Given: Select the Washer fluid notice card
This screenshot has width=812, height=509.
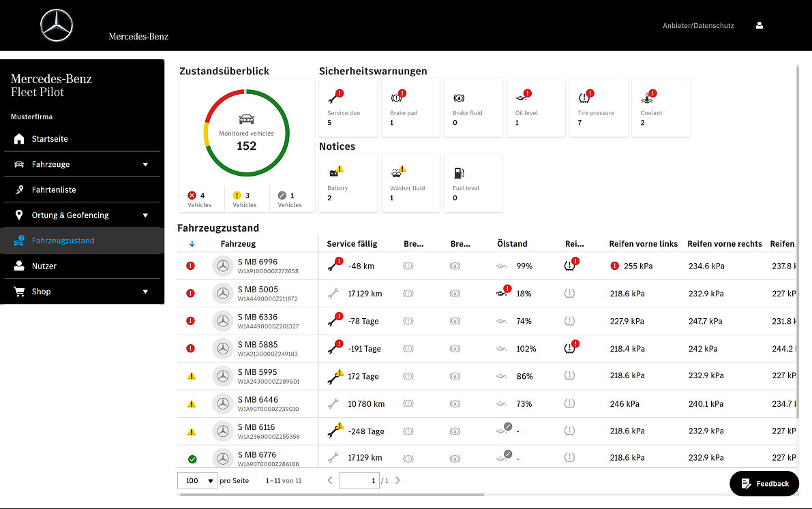Looking at the screenshot, I should pos(410,183).
